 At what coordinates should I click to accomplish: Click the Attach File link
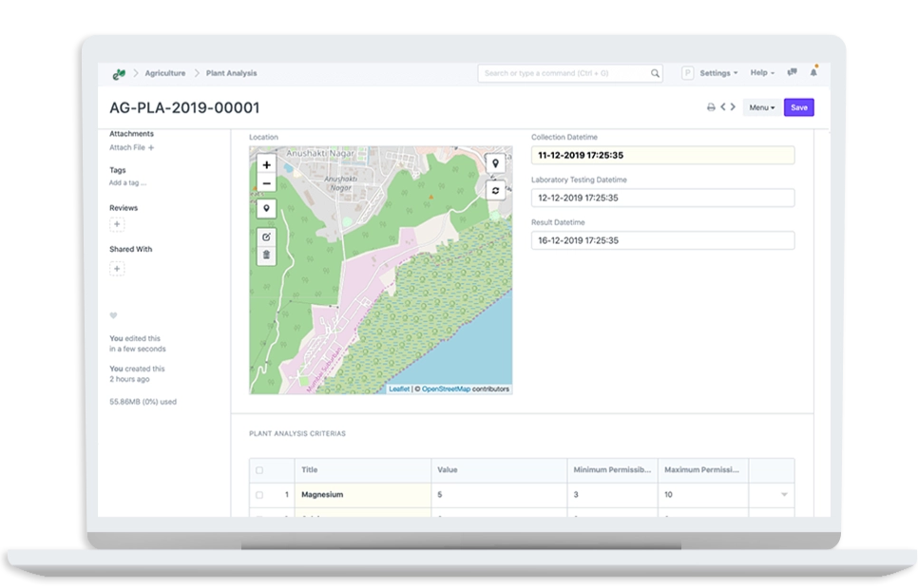click(x=127, y=147)
